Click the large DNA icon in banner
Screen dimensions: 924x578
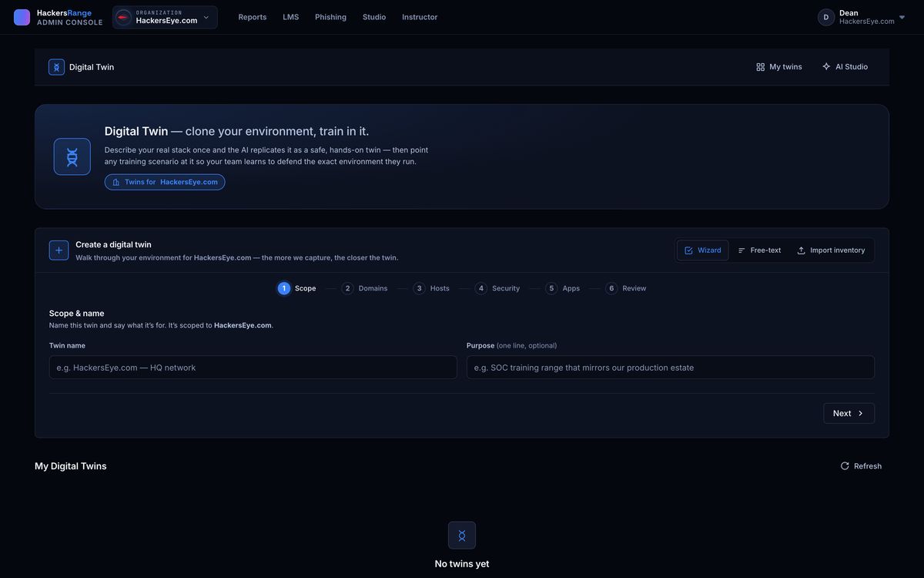coord(72,156)
